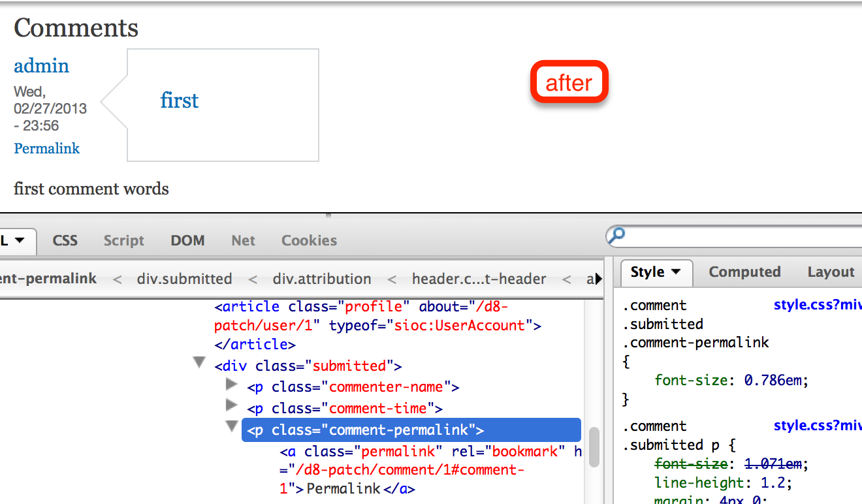Collapse the highlighted p.comment-permalink node

232,426
